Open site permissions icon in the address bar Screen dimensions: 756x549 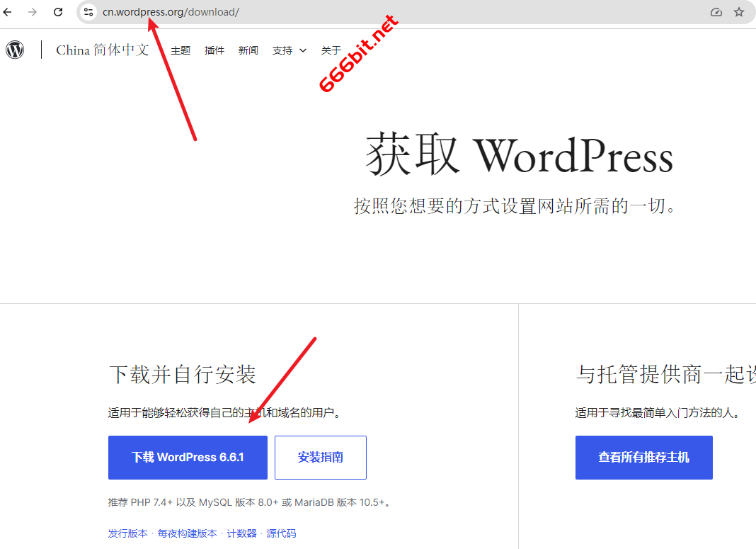tap(88, 12)
